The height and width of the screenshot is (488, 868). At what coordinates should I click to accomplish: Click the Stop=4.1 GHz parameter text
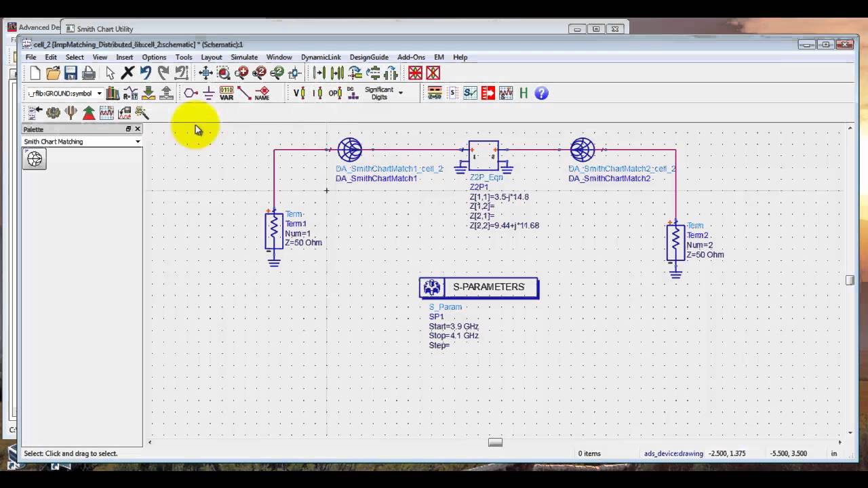point(454,335)
